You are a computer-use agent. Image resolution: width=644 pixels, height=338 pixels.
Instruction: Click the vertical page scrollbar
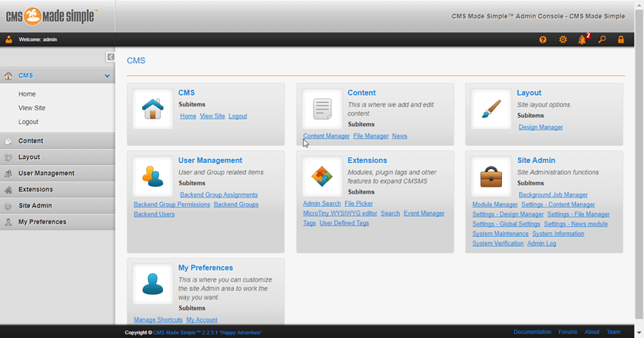point(639,164)
